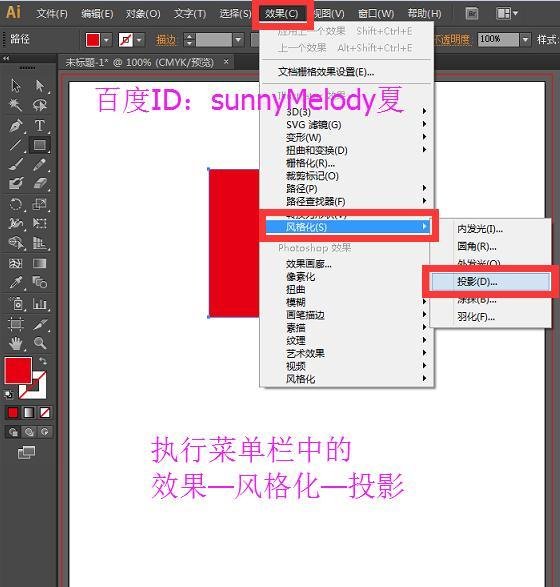Select the Hand tool
The width and height of the screenshot is (560, 587).
coord(16,343)
